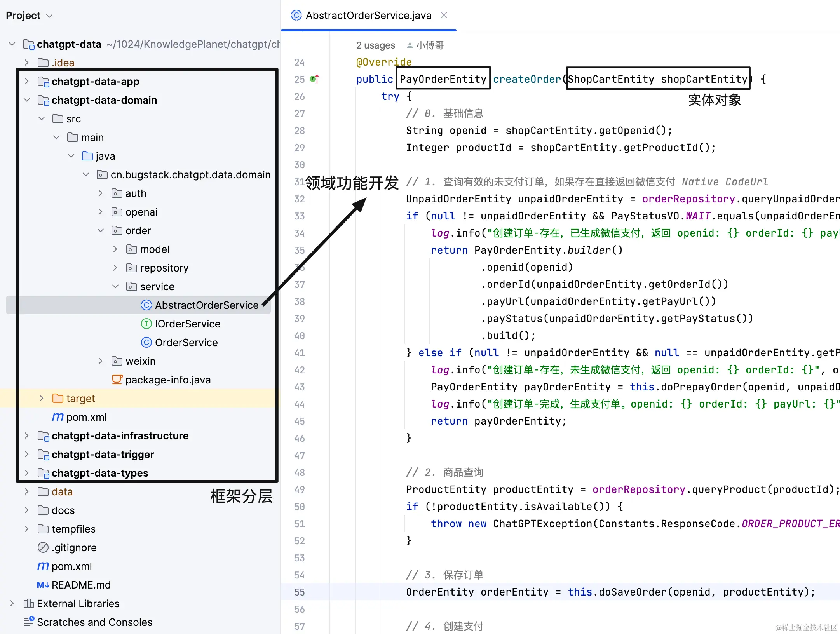Viewport: 840px width, 634px height.
Task: Collapse the chatgpt-data-domain module
Action: pyautogui.click(x=26, y=100)
